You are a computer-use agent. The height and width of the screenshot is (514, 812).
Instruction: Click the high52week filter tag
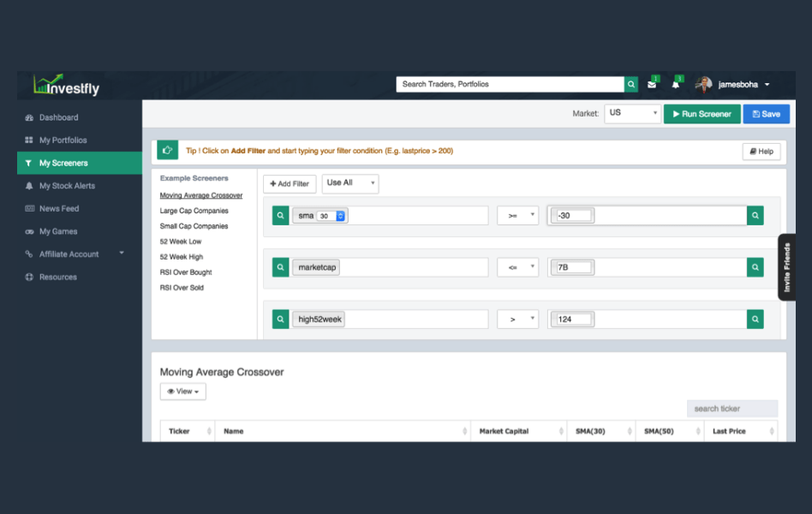[x=319, y=320]
